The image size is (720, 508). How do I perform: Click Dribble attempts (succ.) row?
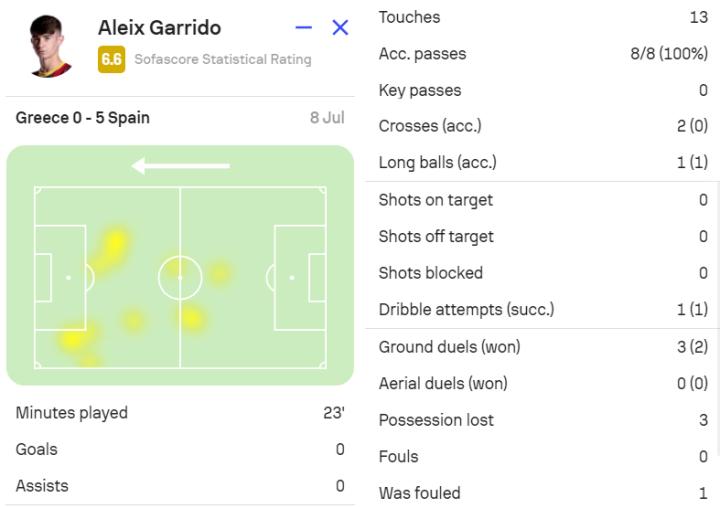542,309
